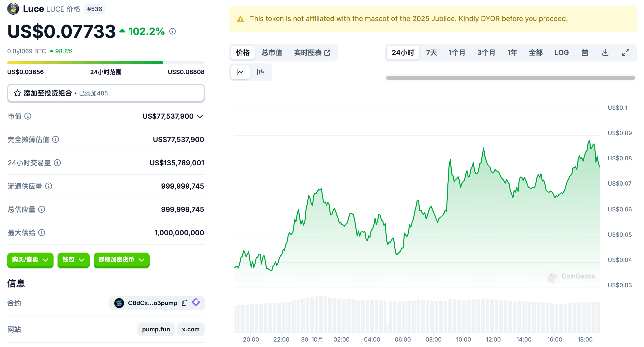The image size is (644, 347).
Task: Click the info icon next to 102.2%
Action: [x=173, y=31]
